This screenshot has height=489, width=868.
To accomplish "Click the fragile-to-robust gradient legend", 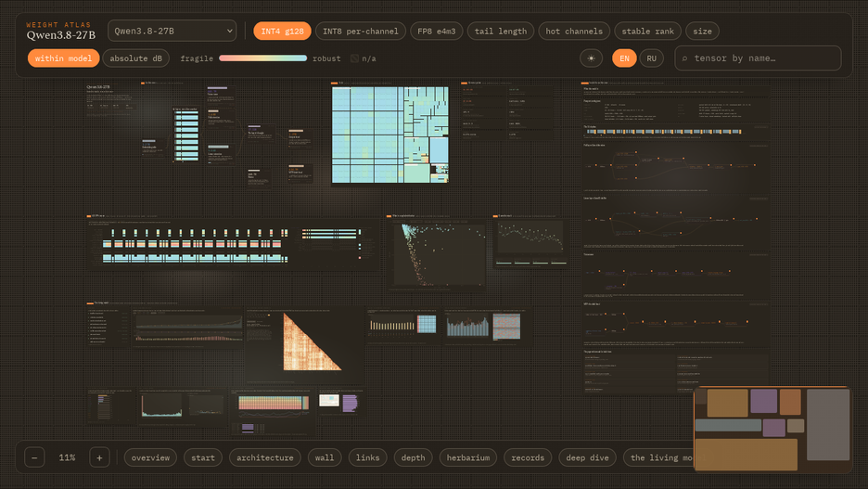I will coord(263,58).
